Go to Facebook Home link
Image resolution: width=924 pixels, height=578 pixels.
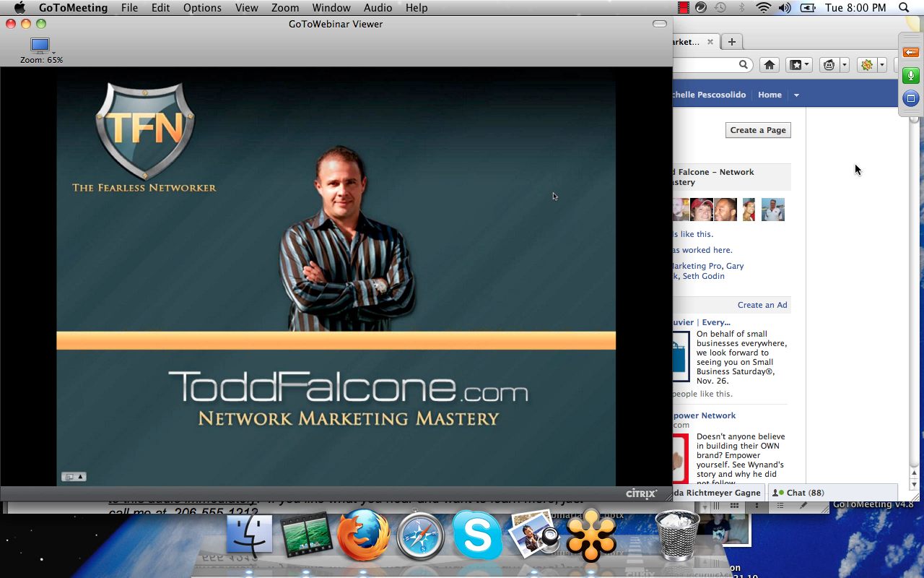770,95
